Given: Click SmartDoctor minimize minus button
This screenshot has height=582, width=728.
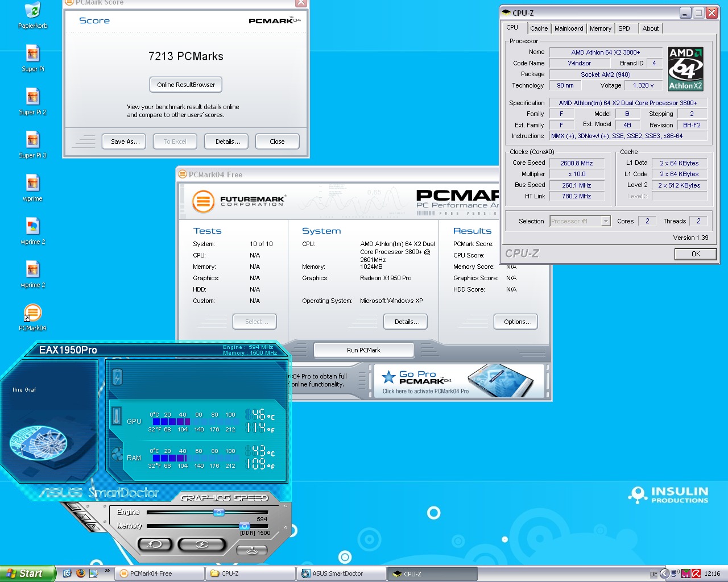Looking at the screenshot, I should pos(74,507).
